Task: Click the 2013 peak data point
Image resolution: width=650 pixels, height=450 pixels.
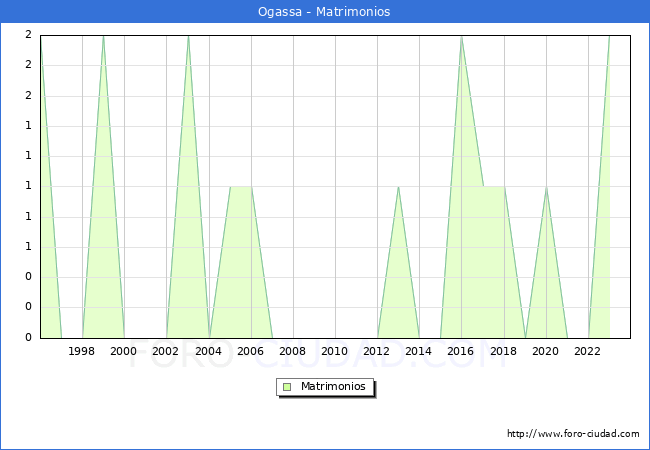Action: click(x=398, y=187)
